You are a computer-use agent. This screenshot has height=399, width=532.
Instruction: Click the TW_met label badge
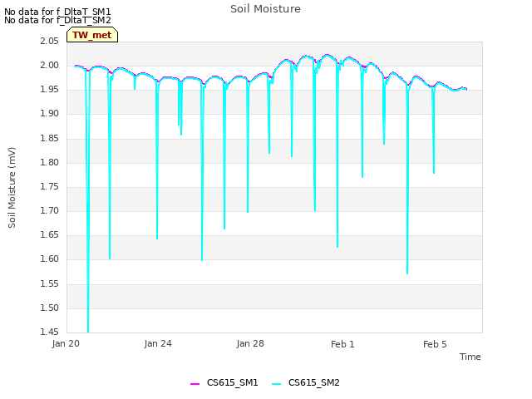coord(92,35)
